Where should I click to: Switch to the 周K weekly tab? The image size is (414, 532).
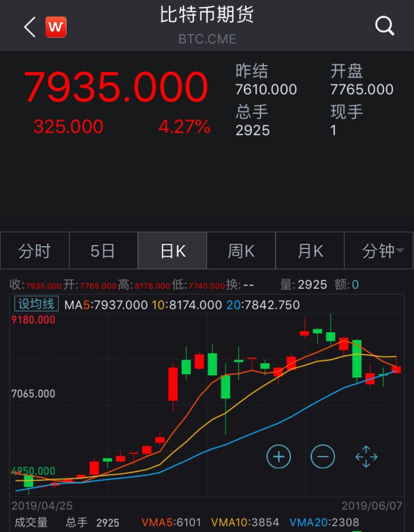(241, 250)
